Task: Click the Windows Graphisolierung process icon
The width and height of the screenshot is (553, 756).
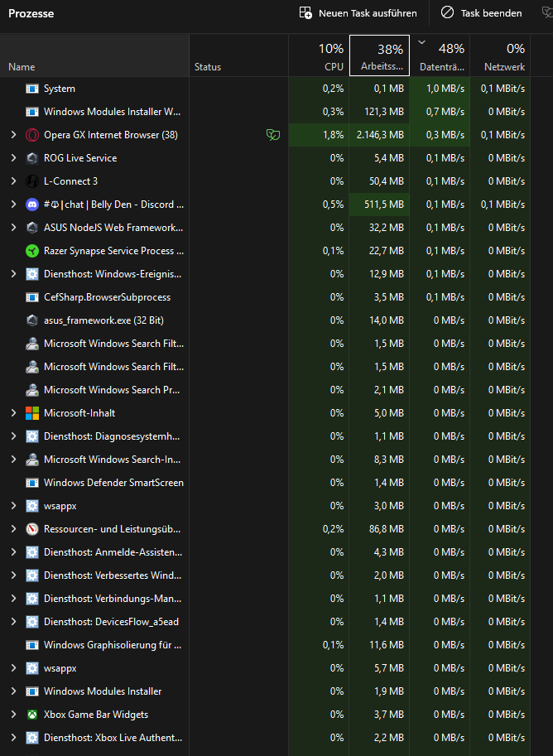Action: (31, 644)
